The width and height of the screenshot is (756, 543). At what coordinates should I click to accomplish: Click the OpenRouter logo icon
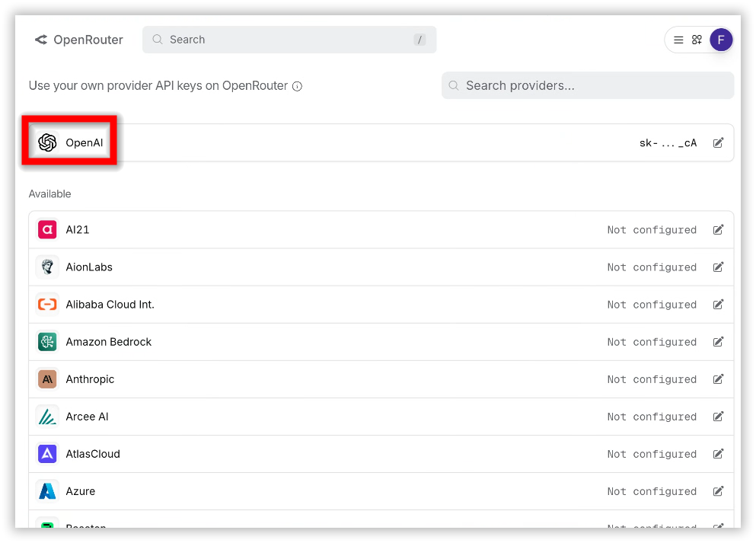[40, 39]
